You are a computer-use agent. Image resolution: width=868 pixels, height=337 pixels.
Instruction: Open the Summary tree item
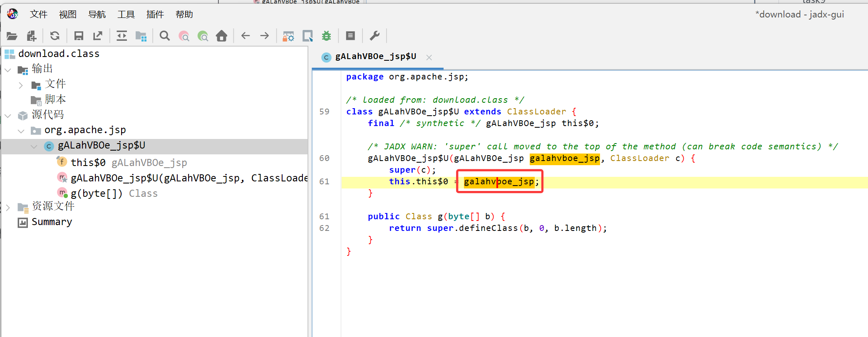[52, 222]
